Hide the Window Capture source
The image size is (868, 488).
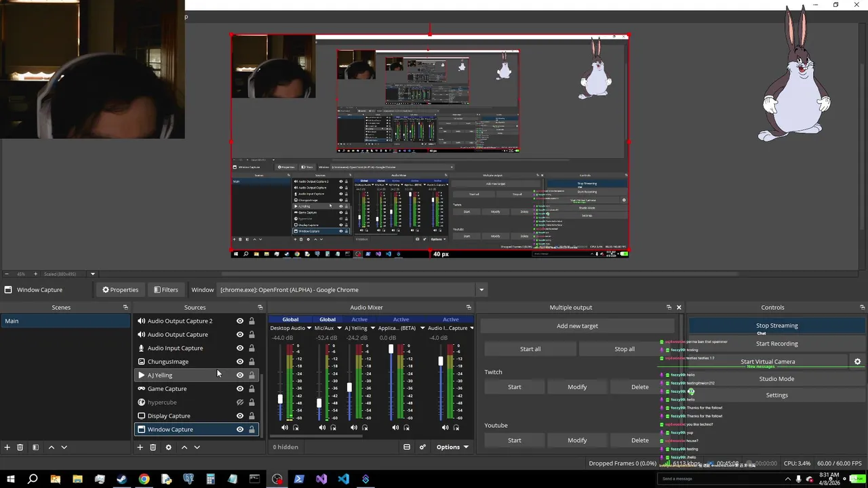point(239,430)
